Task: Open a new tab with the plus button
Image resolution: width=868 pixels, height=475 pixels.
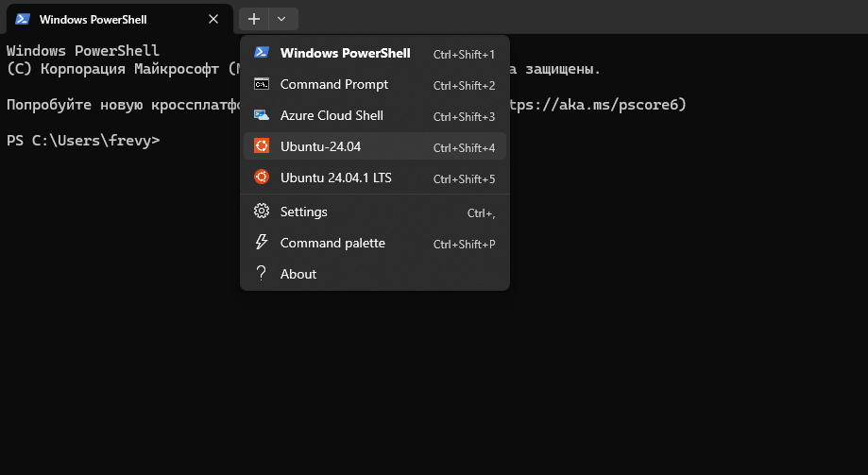Action: pyautogui.click(x=254, y=19)
